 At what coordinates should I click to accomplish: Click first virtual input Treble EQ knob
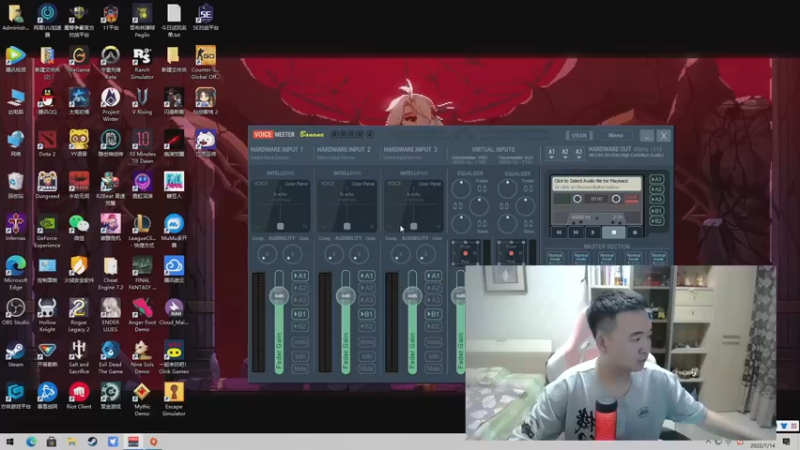(x=461, y=189)
